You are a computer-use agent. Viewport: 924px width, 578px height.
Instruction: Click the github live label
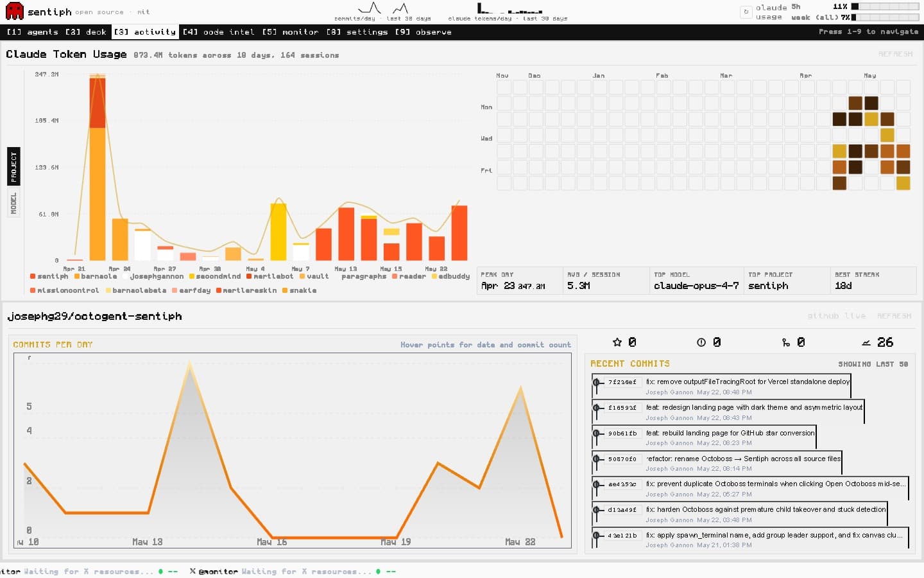tap(836, 316)
